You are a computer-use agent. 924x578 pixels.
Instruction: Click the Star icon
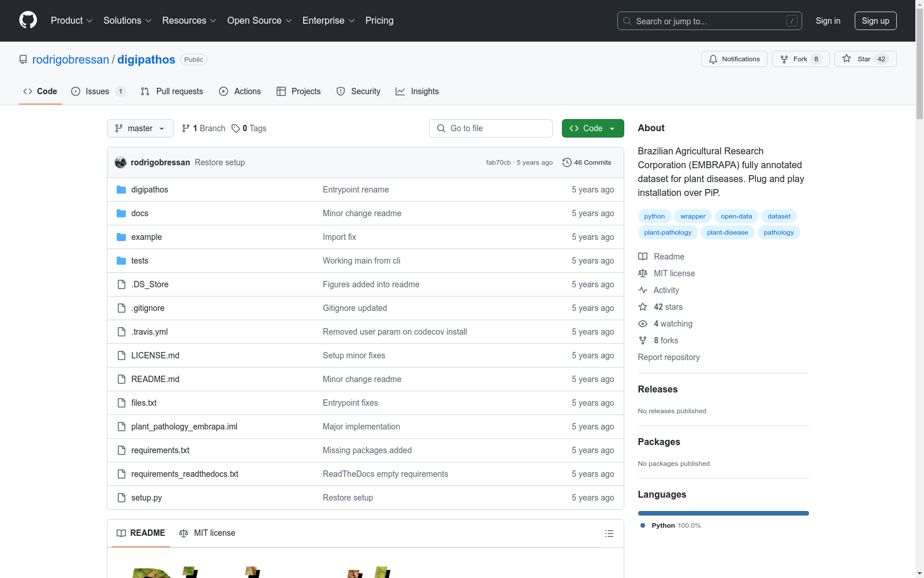click(x=847, y=58)
